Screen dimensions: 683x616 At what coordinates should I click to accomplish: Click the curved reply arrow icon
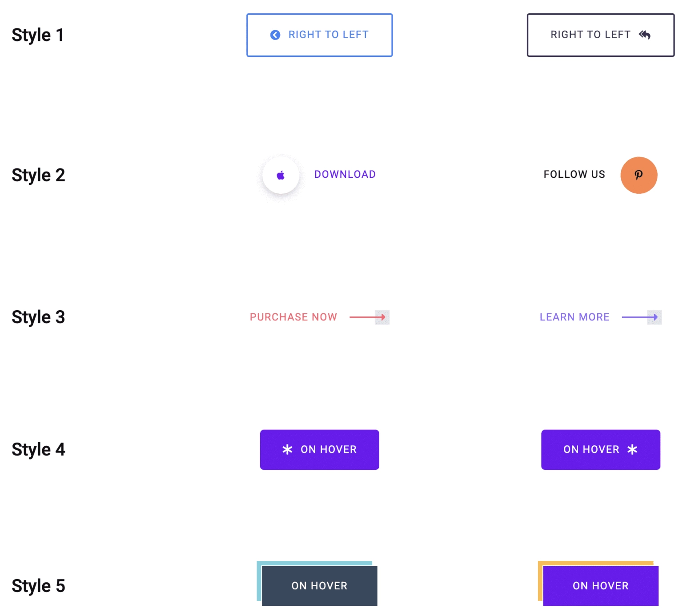click(645, 35)
